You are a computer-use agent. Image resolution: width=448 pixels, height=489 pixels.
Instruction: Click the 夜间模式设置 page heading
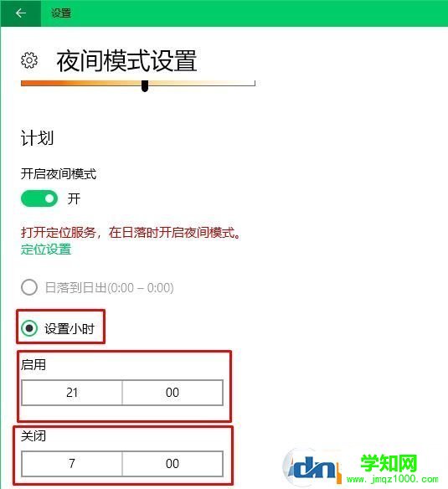tap(126, 60)
